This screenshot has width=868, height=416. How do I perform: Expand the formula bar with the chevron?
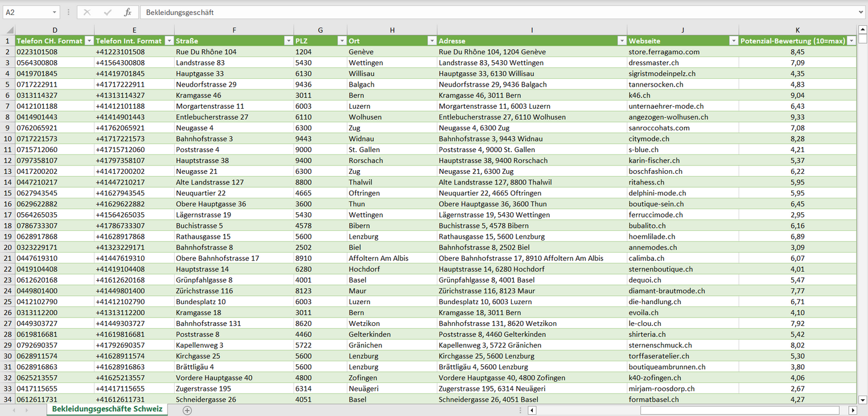[861, 12]
